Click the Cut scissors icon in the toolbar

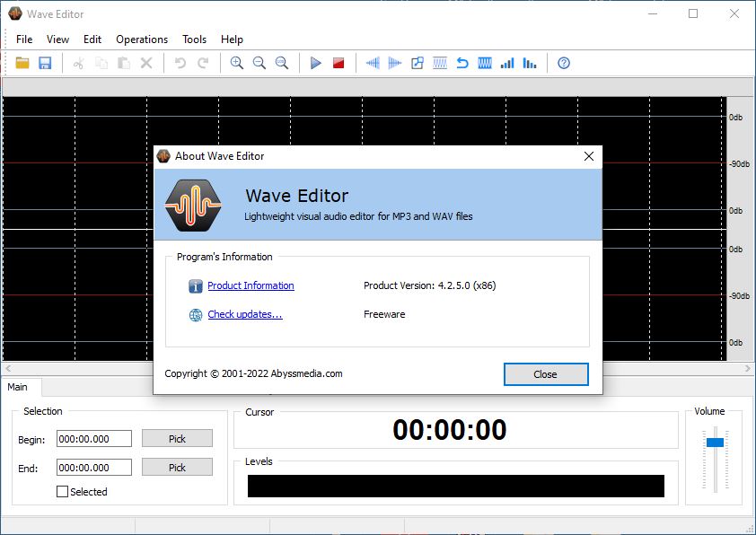coord(79,63)
